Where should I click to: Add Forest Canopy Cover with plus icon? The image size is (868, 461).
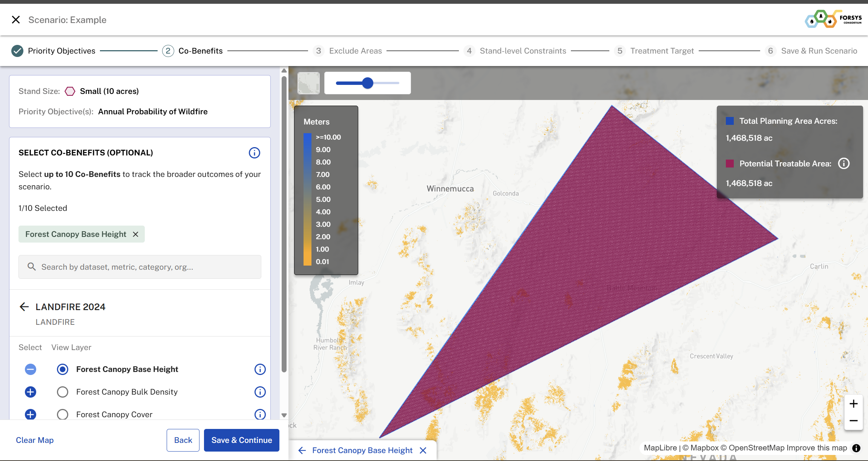pos(31,414)
